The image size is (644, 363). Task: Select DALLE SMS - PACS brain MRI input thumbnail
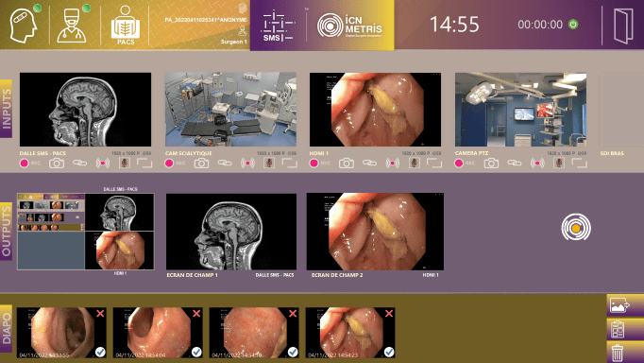tap(85, 110)
